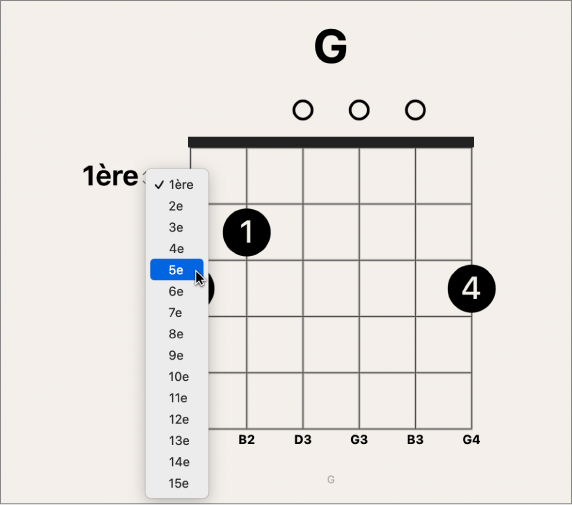Pick 15e at bottom of list

(177, 483)
